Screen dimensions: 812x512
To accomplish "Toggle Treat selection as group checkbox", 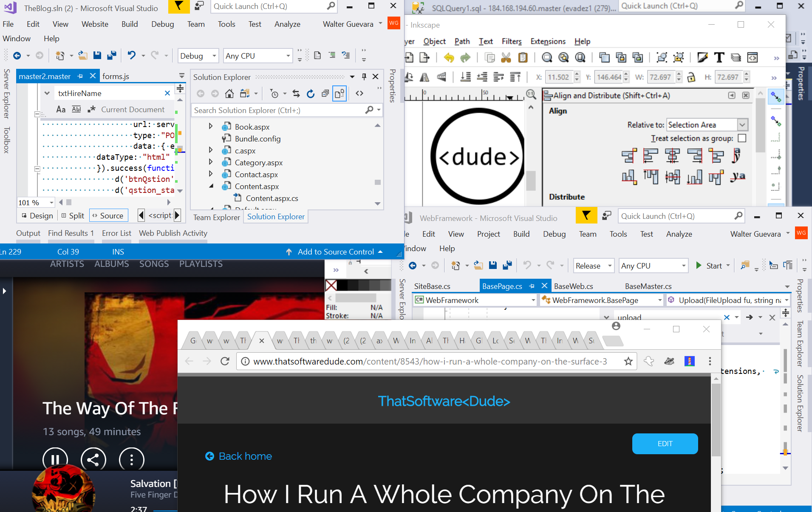I will pos(742,138).
